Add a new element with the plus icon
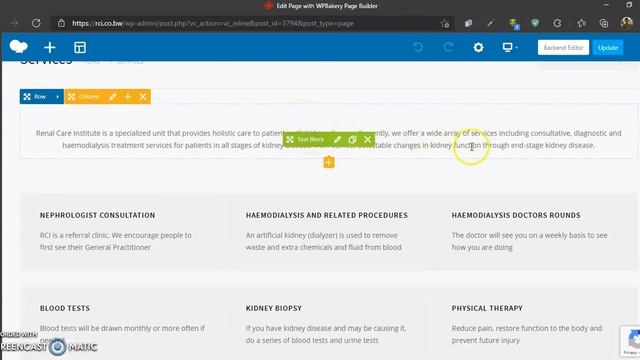This screenshot has width=640, height=360. [x=50, y=47]
